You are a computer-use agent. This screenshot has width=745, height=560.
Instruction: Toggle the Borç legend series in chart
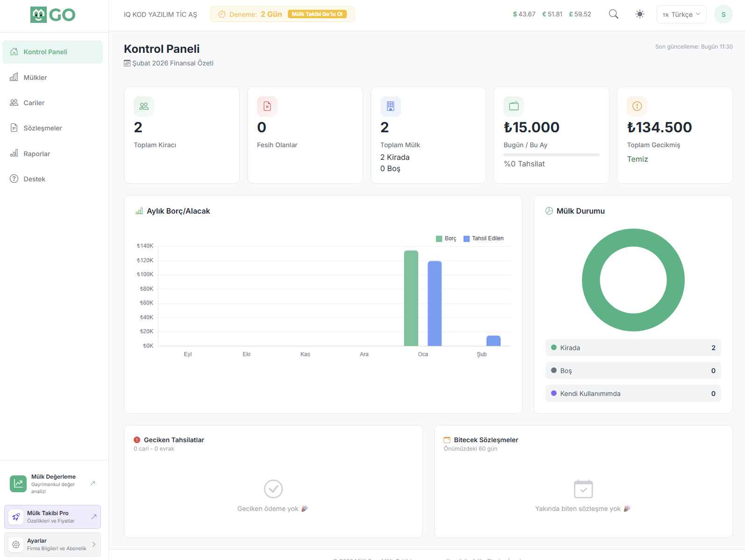pyautogui.click(x=446, y=238)
